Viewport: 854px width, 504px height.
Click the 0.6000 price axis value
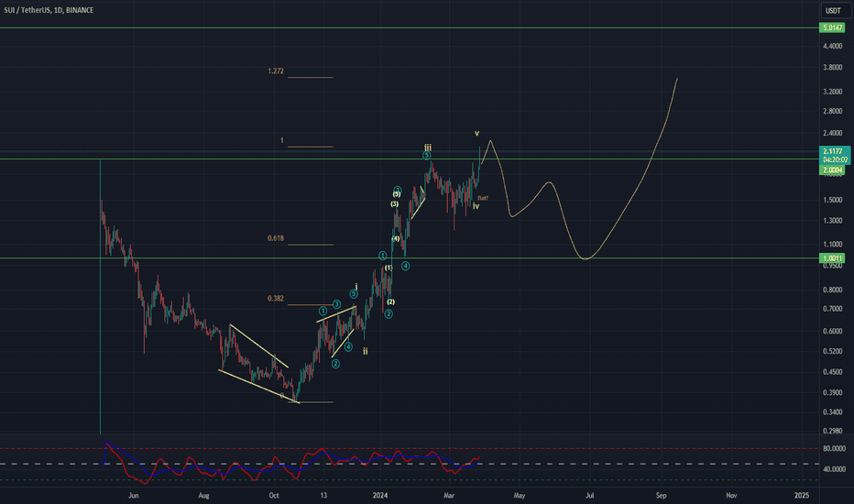(x=833, y=332)
